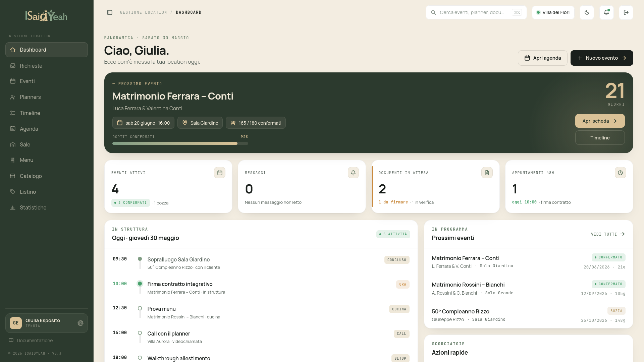The height and width of the screenshot is (362, 644).
Task: Click the logout icon in header
Action: tap(626, 12)
